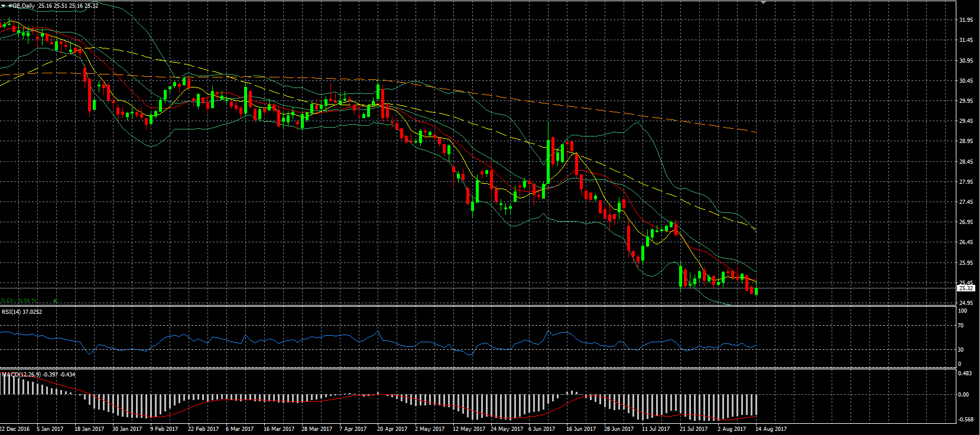This screenshot has height=435, width=980.
Task: Click the 2 Aug 2017 date label
Action: click(732, 429)
